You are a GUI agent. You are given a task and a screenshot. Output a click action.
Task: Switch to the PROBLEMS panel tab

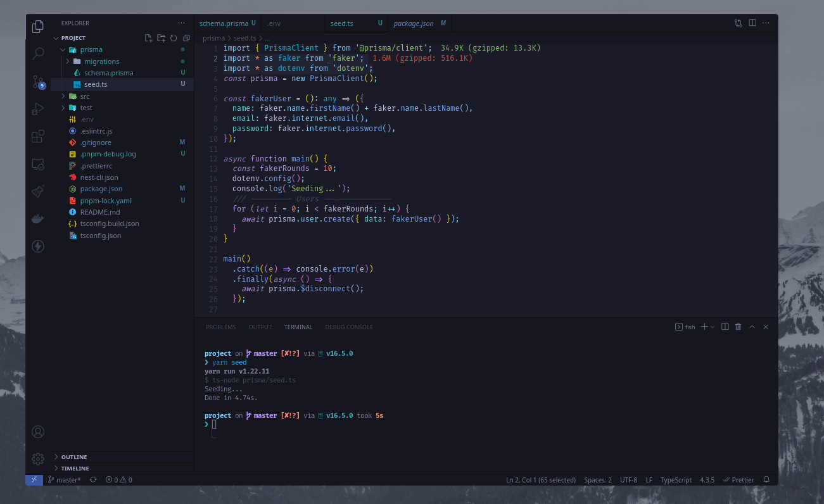pyautogui.click(x=220, y=327)
